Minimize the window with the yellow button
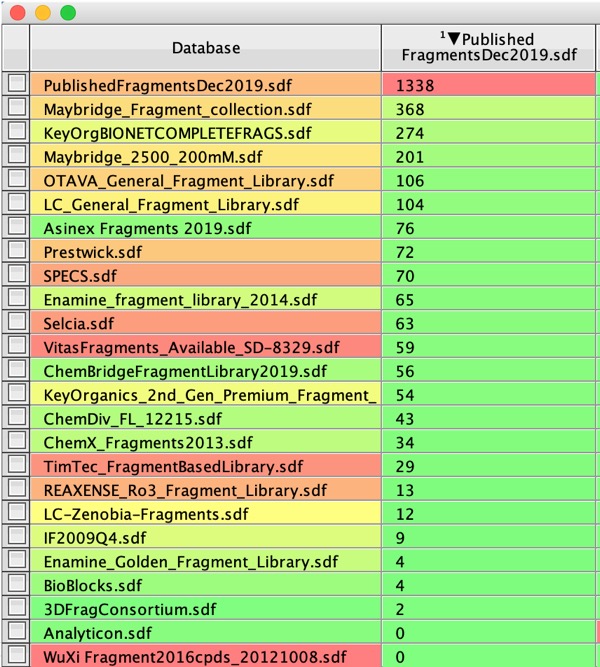Image resolution: width=600 pixels, height=667 pixels. click(43, 13)
